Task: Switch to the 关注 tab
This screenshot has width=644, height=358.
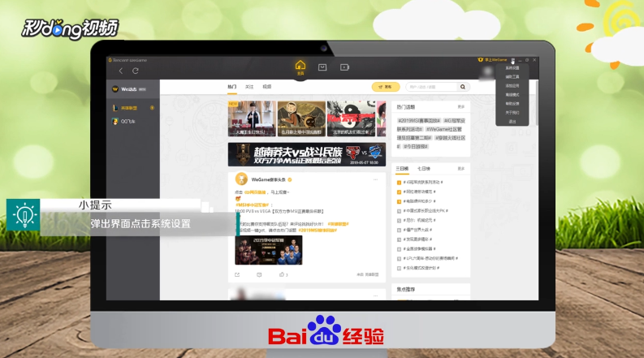Action: [249, 87]
